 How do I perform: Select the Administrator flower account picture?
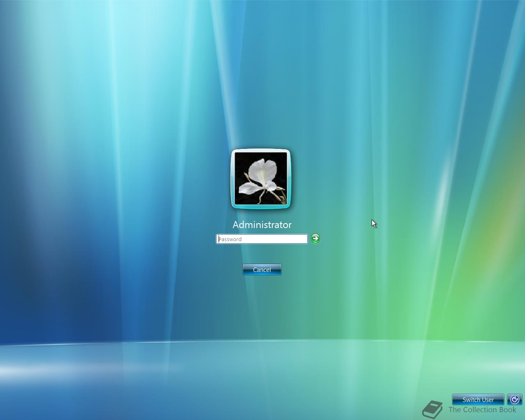click(x=261, y=178)
